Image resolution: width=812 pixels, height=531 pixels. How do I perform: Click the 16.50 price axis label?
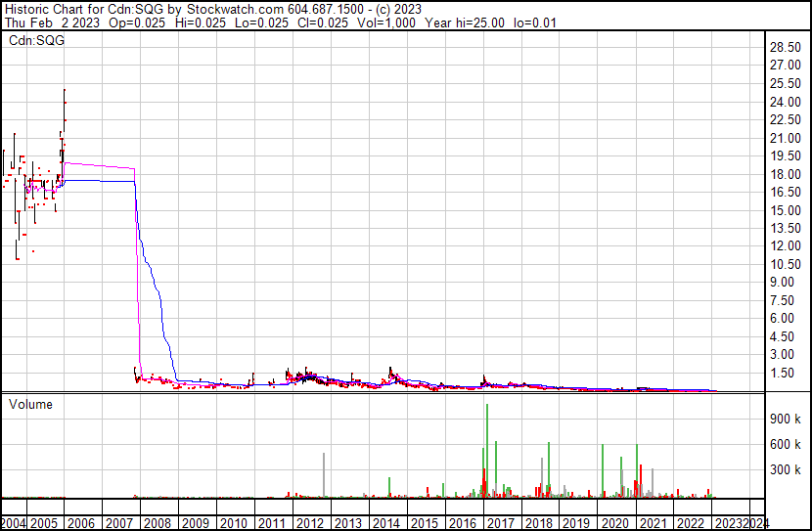(x=786, y=192)
